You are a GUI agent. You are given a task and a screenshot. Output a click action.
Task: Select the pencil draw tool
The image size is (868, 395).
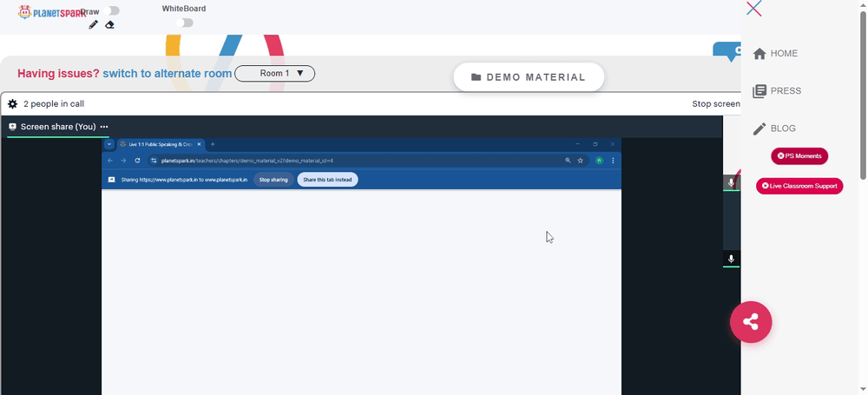93,24
